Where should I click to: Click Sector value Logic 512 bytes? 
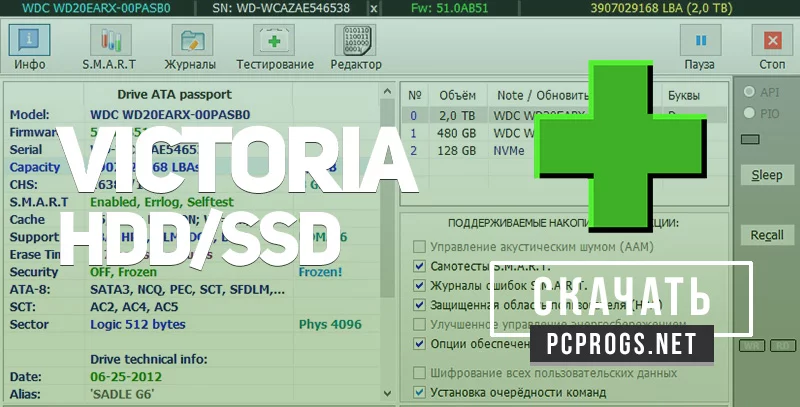[138, 324]
